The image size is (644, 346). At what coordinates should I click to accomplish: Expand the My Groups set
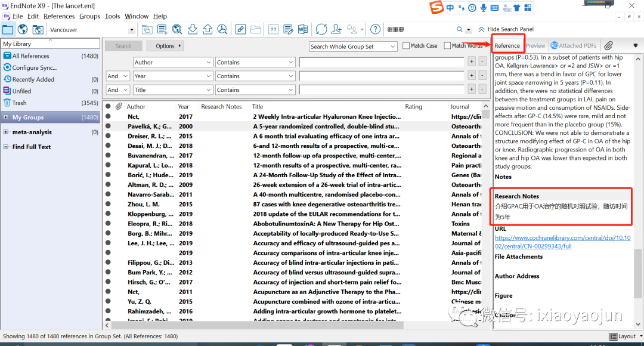point(6,117)
